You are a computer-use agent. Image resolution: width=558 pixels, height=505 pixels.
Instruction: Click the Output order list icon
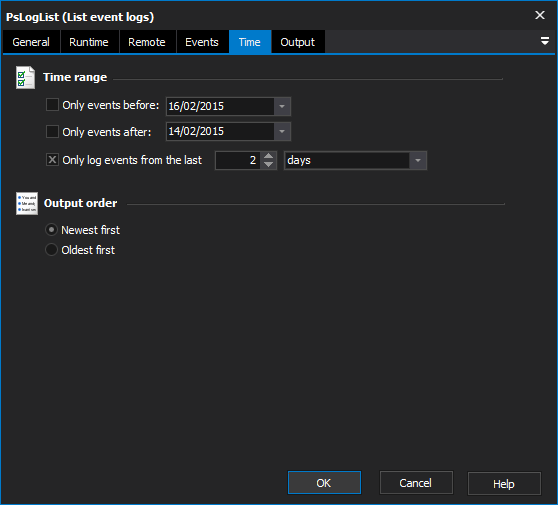(27, 204)
